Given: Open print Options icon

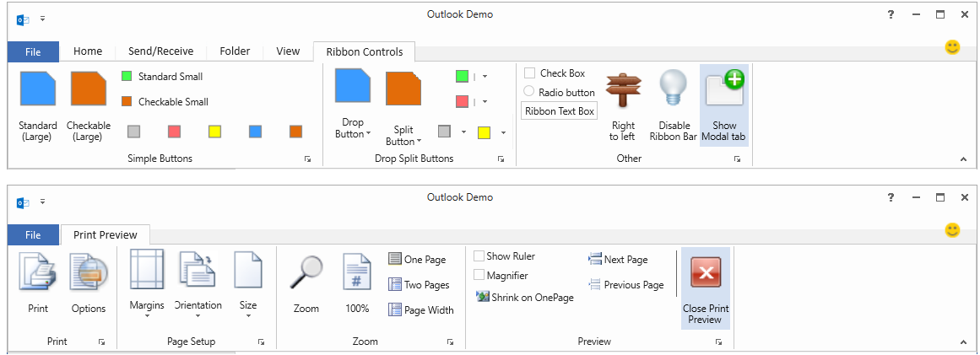Looking at the screenshot, I should point(89,272).
